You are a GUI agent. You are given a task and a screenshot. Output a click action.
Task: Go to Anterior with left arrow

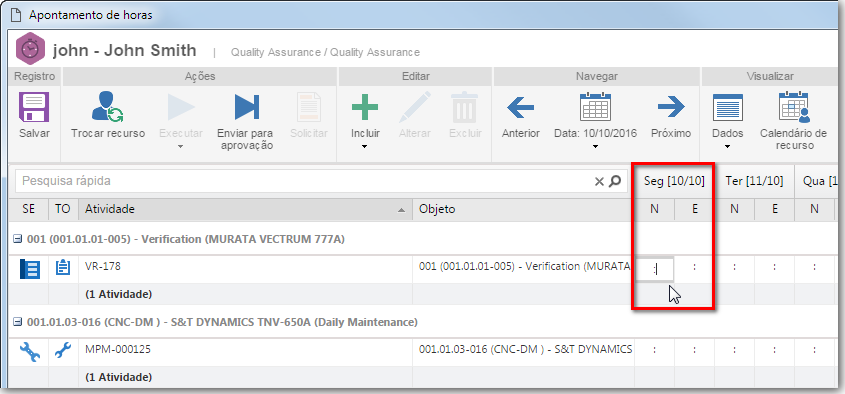pos(521,107)
